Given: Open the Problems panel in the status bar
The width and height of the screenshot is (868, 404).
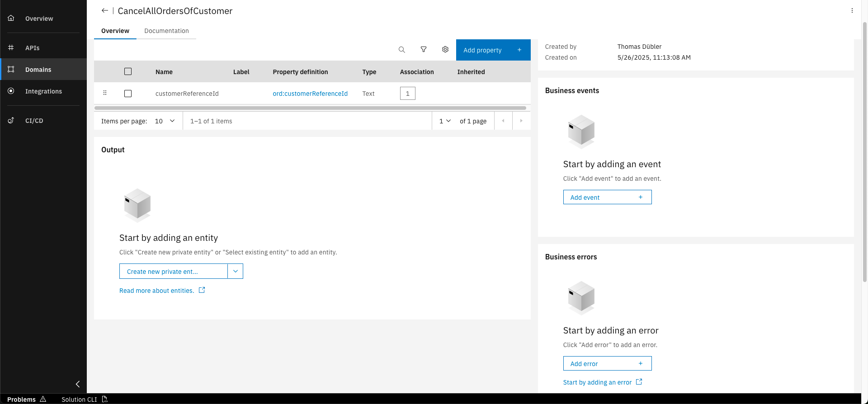Looking at the screenshot, I should (27, 399).
